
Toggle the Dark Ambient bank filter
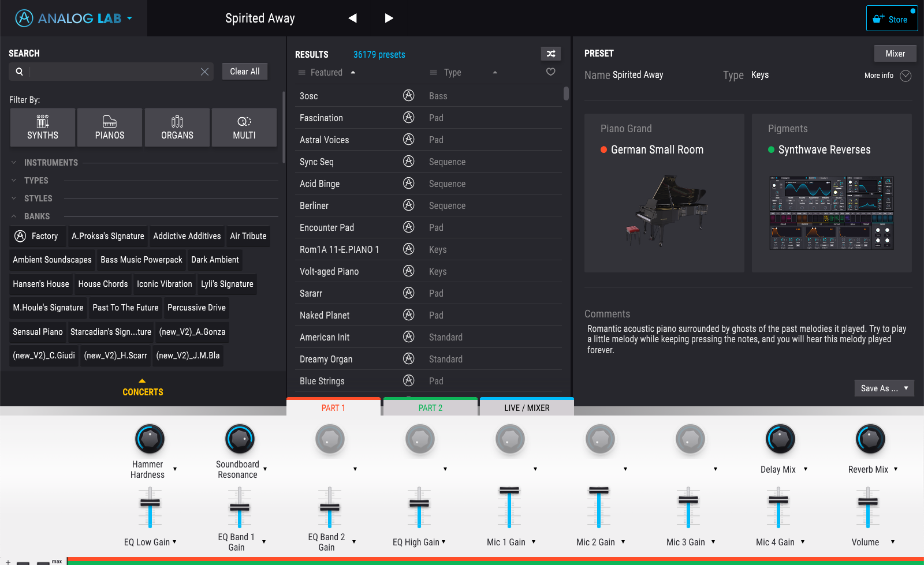[215, 260]
